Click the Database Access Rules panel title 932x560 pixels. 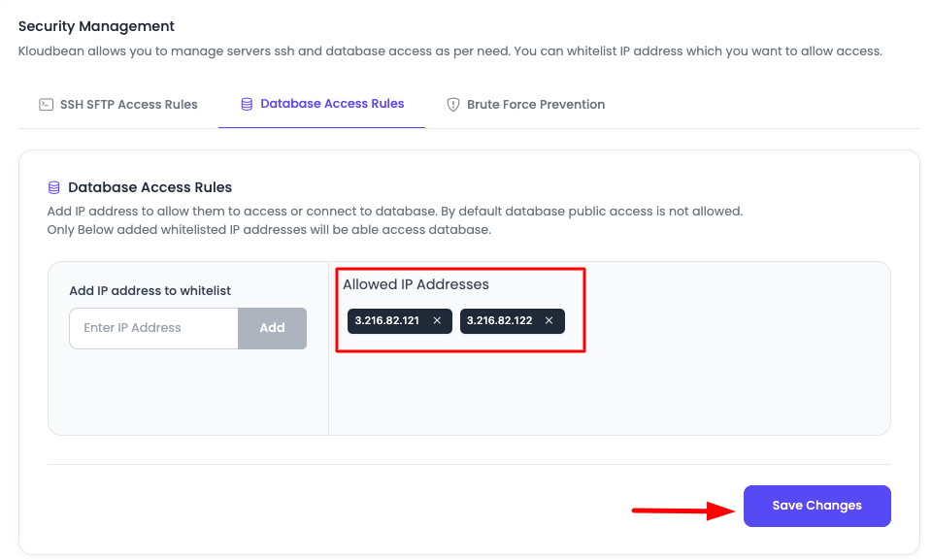point(147,186)
